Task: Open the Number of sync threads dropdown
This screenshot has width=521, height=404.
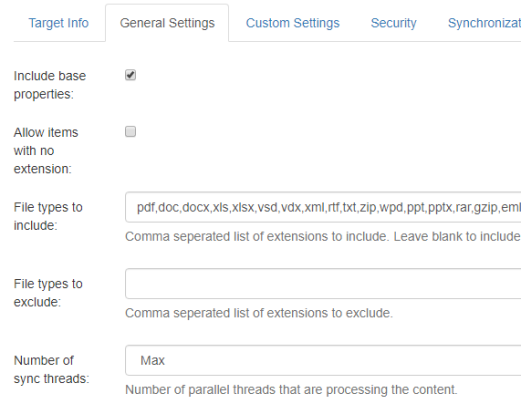Action: 323,360
